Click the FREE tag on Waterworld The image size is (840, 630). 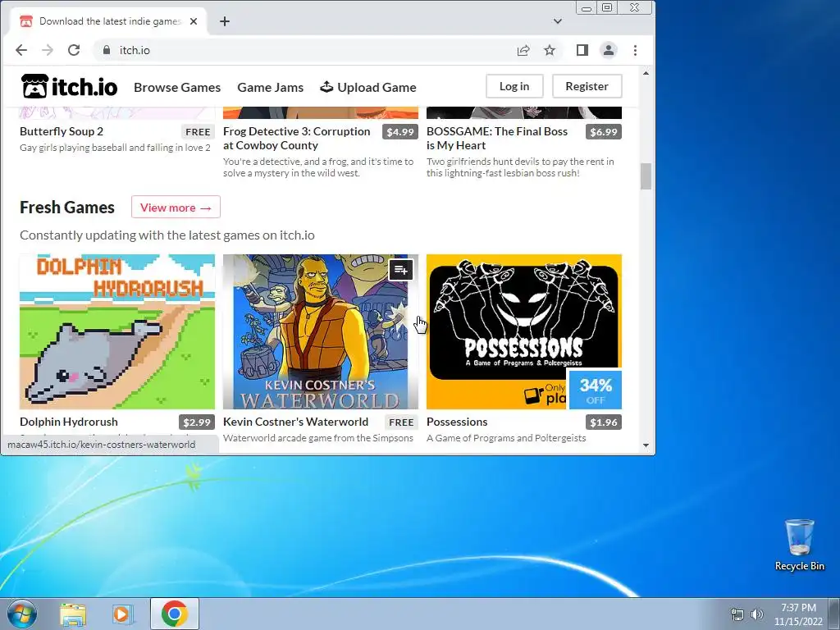point(401,422)
